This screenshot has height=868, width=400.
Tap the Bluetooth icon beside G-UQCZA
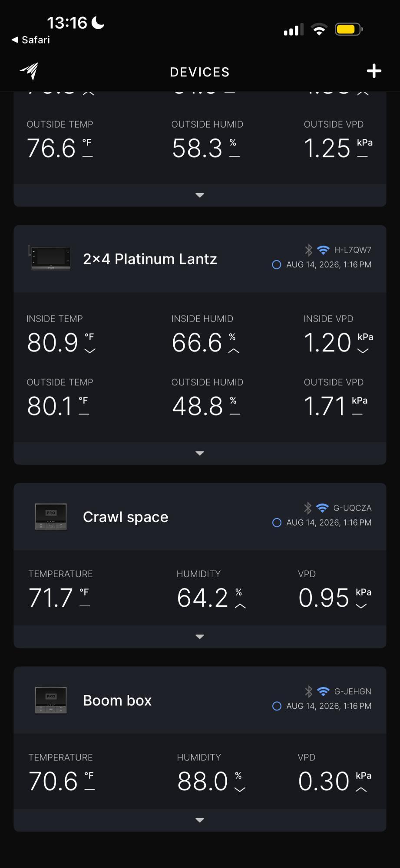tap(308, 508)
